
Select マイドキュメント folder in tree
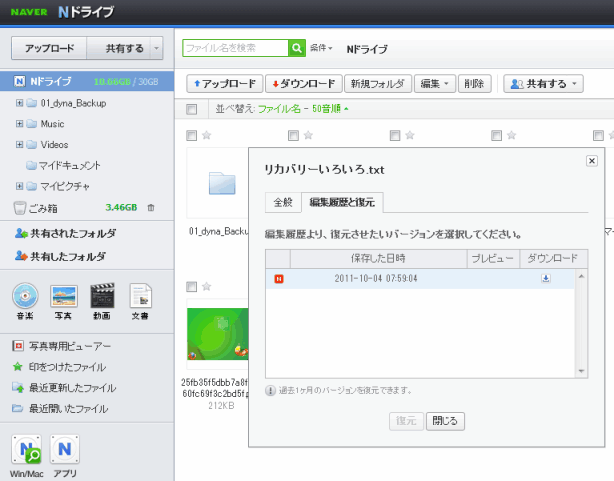click(x=69, y=165)
